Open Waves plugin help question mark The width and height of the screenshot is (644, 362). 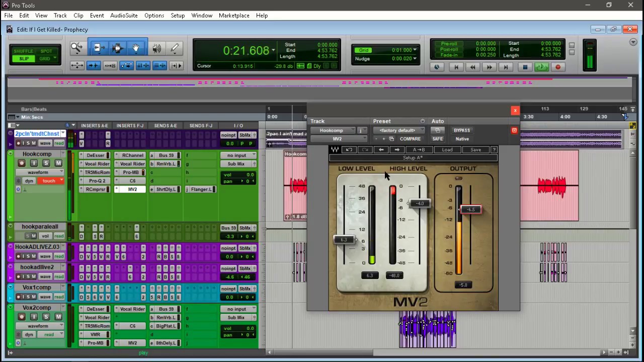pyautogui.click(x=494, y=150)
